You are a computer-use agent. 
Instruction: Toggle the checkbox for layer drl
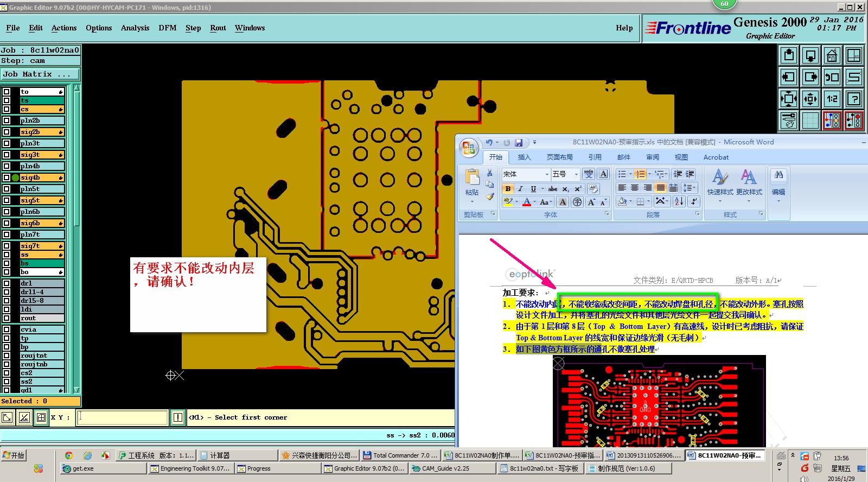pyautogui.click(x=7, y=283)
